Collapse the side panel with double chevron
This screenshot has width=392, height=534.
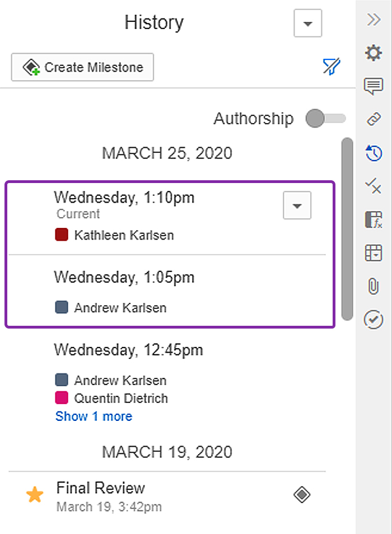374,20
